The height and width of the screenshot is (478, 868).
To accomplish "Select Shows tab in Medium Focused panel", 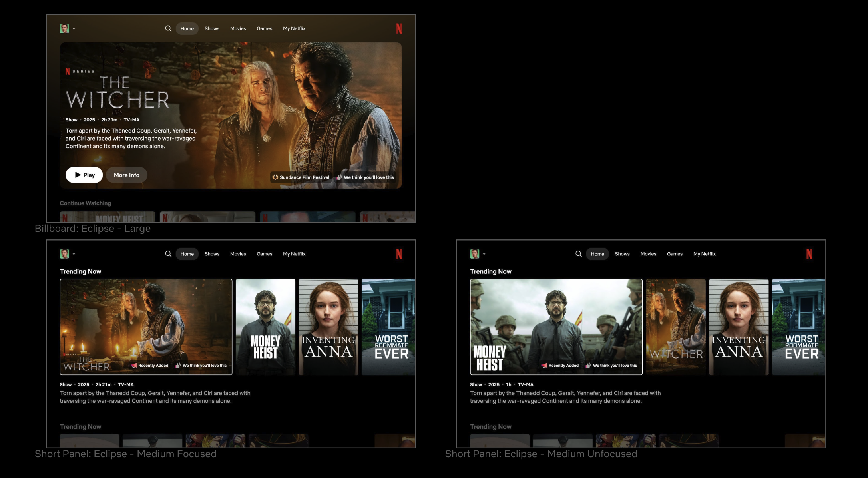I will [212, 254].
